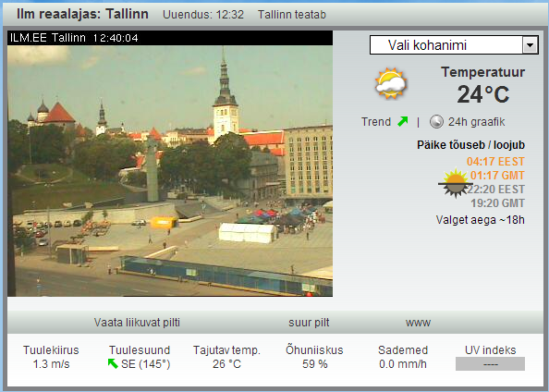Click the 24°C temperature reading
This screenshot has width=549, height=392.
(x=483, y=94)
